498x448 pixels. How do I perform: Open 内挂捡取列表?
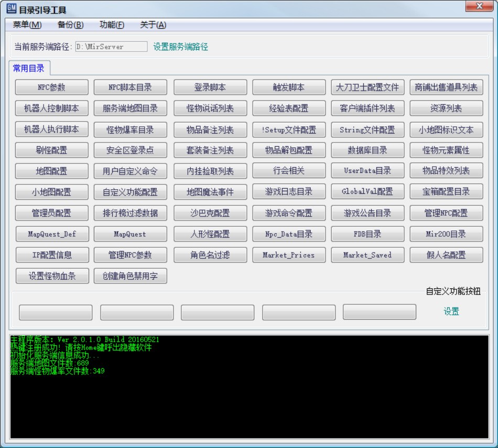210,171
